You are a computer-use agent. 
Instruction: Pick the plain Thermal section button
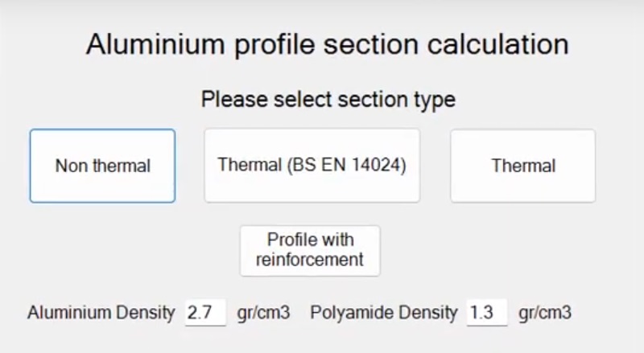pyautogui.click(x=522, y=166)
